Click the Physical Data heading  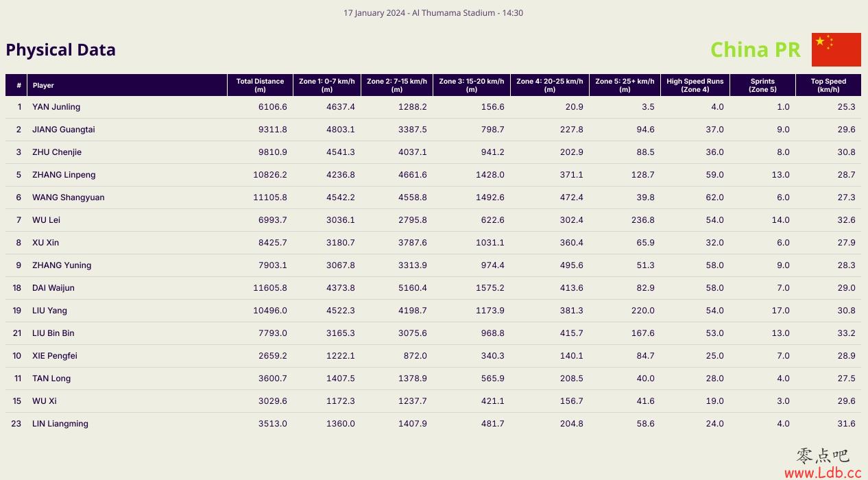tap(61, 49)
